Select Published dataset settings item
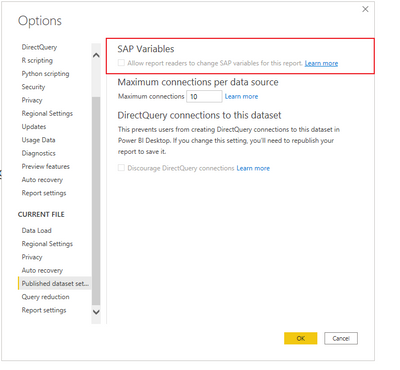400x370 pixels. [x=55, y=283]
